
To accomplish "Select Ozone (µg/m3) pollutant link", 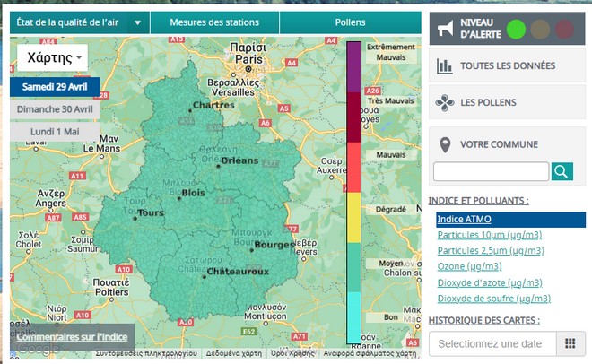I will pos(469,266).
